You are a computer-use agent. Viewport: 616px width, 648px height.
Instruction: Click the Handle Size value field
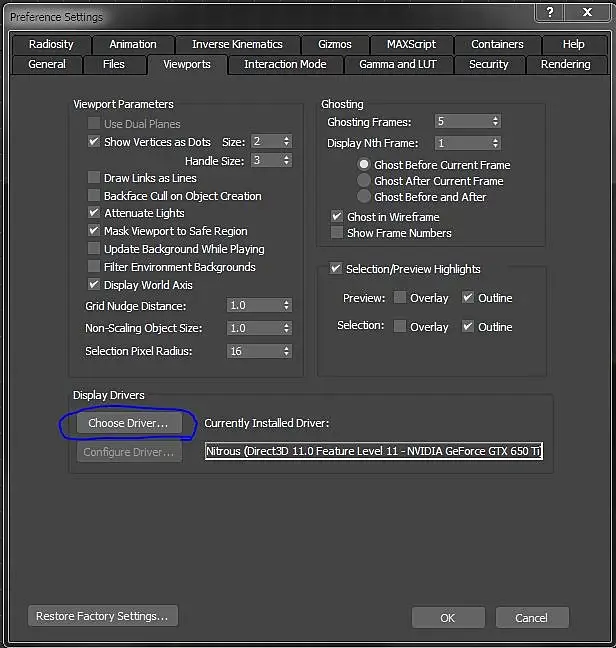point(266,160)
